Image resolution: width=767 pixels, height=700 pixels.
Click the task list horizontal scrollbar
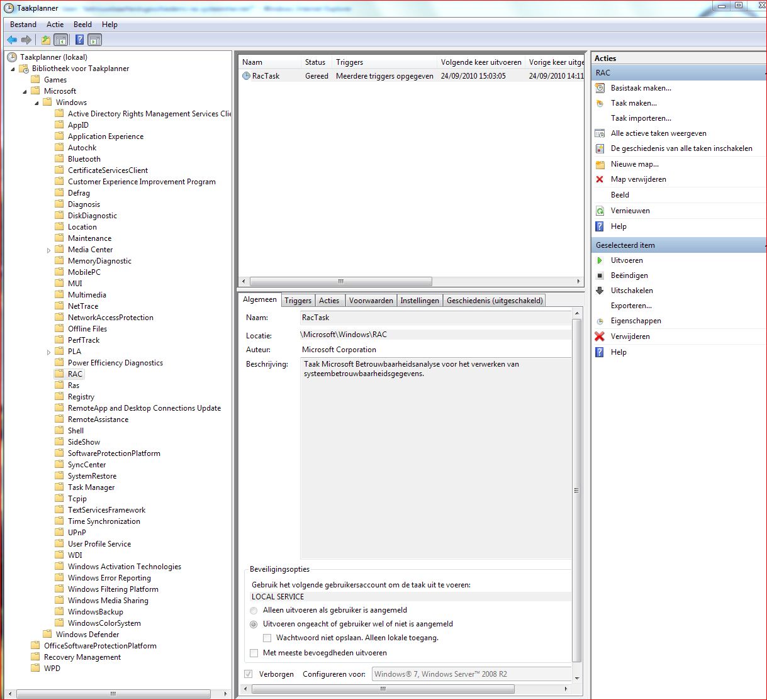340,282
